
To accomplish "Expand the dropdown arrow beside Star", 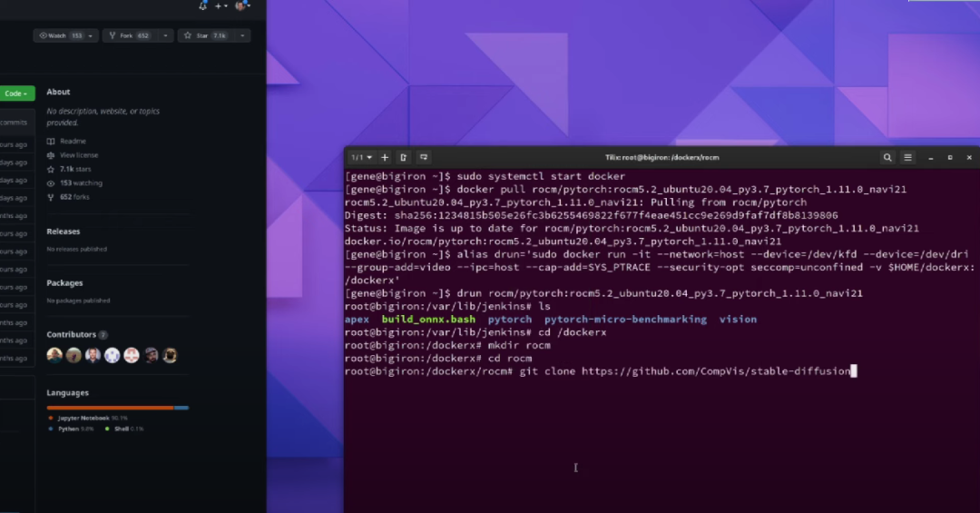I will pyautogui.click(x=242, y=35).
